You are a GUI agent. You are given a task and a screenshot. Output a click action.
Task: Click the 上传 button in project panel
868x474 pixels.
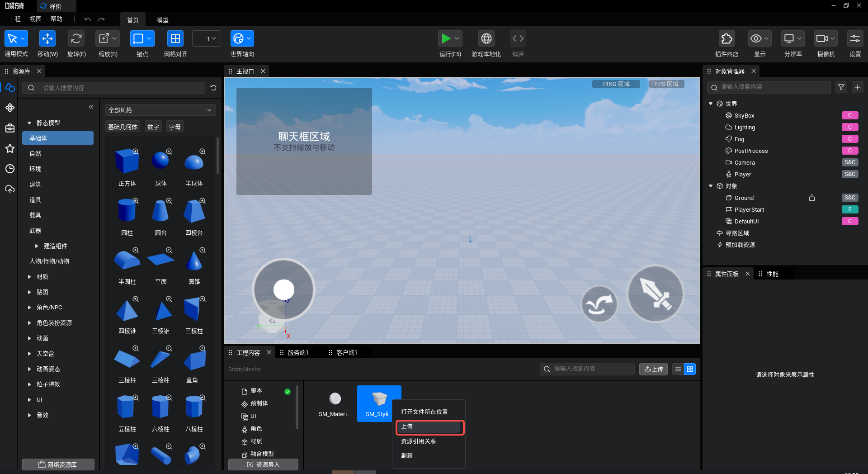click(x=653, y=369)
